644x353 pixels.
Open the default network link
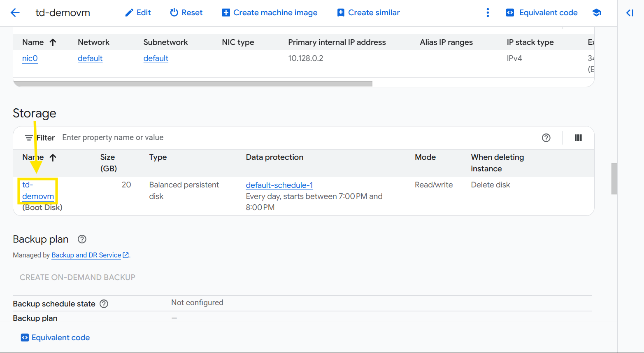pos(90,58)
